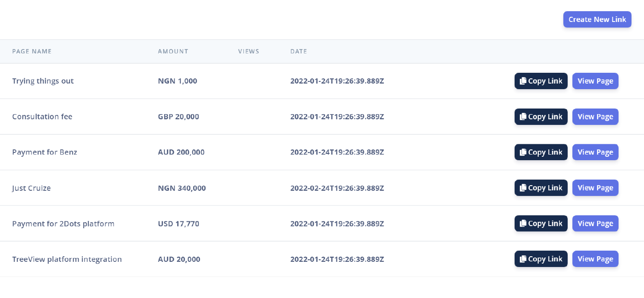Image resolution: width=644 pixels, height=298 pixels.
Task: View the Payment for Benz page
Action: point(595,152)
